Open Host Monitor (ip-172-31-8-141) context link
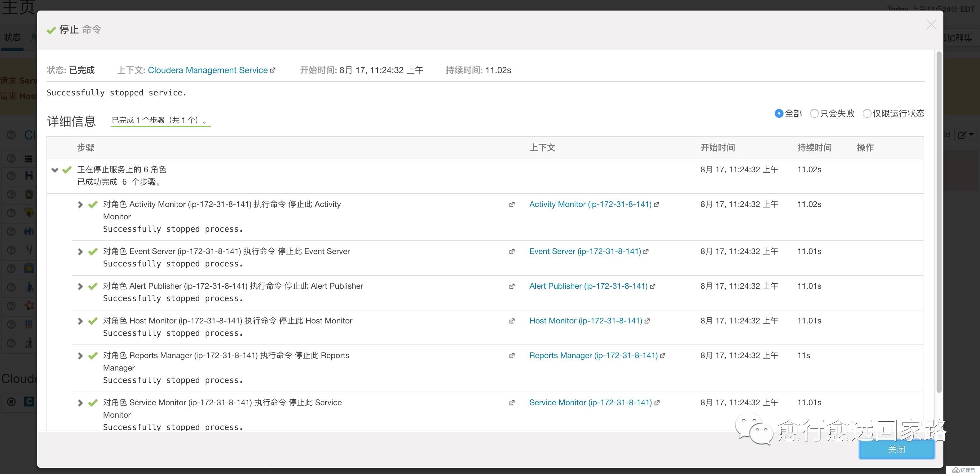Screen dimensions: 980x474 pyautogui.click(x=585, y=321)
